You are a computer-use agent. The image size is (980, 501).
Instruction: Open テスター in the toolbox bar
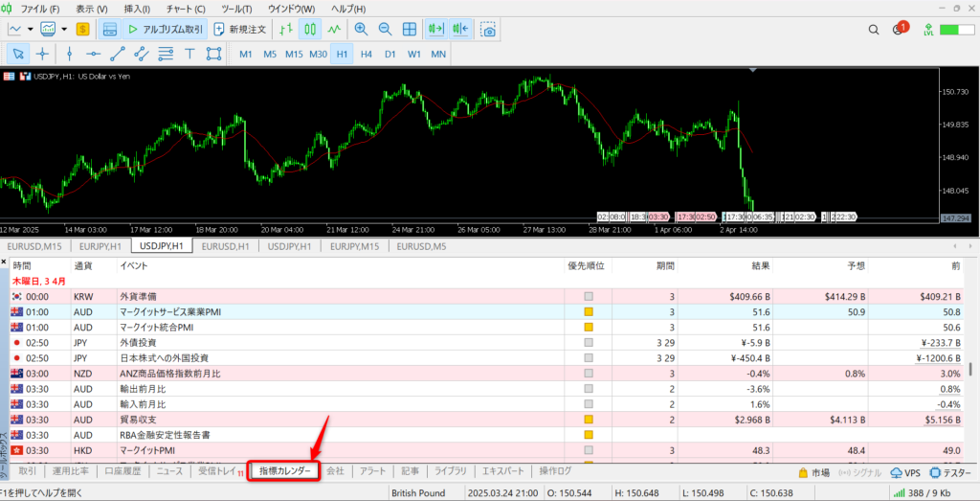[x=951, y=472]
